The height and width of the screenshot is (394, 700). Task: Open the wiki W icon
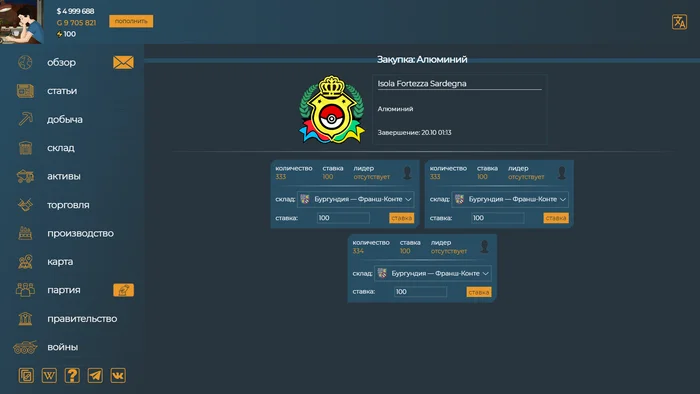49,376
